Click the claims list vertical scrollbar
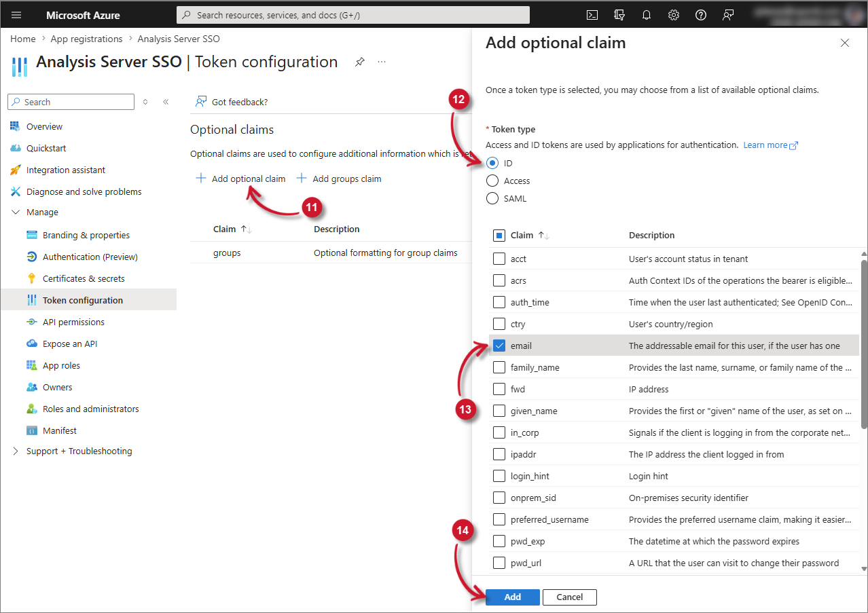This screenshot has height=613, width=868. coord(864,343)
